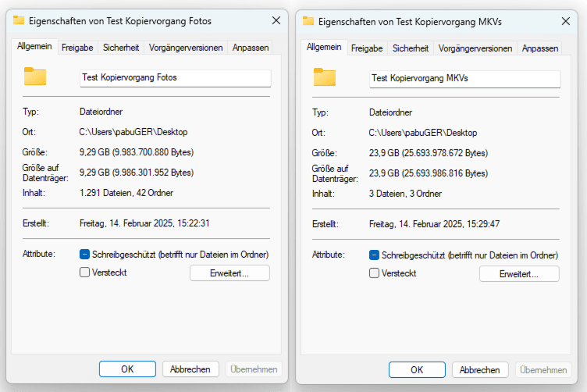Open Freigabe tab in Fotos dialog
This screenshot has height=392, width=587.
[77, 48]
